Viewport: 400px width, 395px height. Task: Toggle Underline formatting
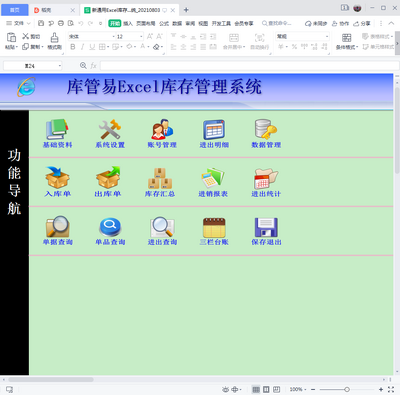pos(92,47)
